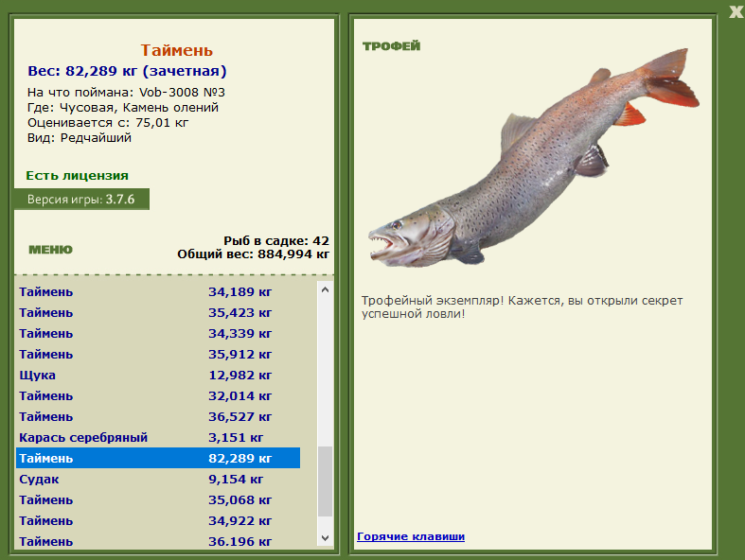Click the Оценивается с: 75,01 кг line
This screenshot has height=560, width=745.
(x=108, y=123)
